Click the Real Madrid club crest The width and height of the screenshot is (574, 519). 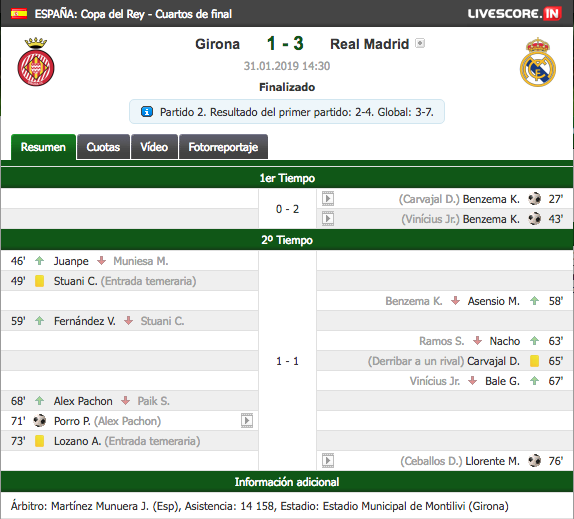(x=538, y=62)
